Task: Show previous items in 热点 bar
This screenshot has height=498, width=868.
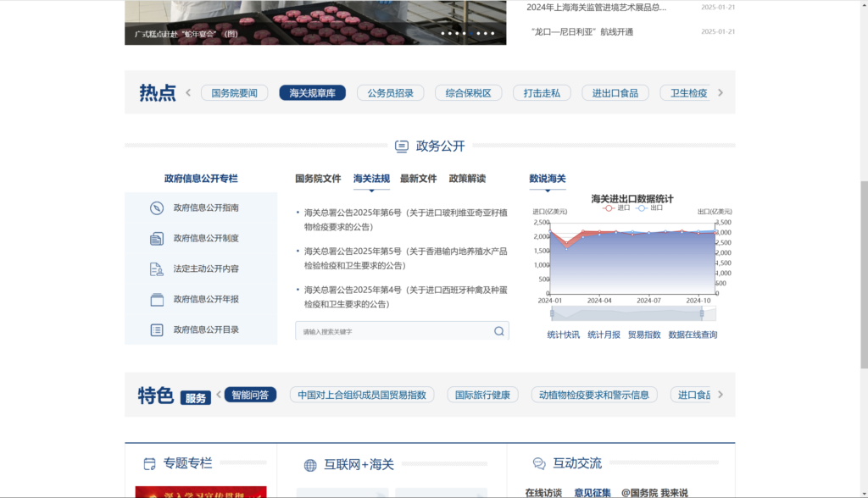Action: coord(188,93)
